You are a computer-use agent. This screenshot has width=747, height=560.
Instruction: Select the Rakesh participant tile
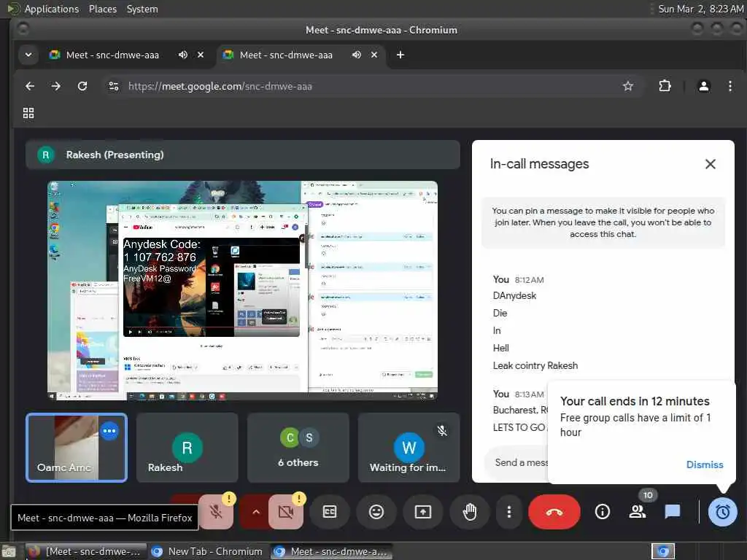[187, 448]
